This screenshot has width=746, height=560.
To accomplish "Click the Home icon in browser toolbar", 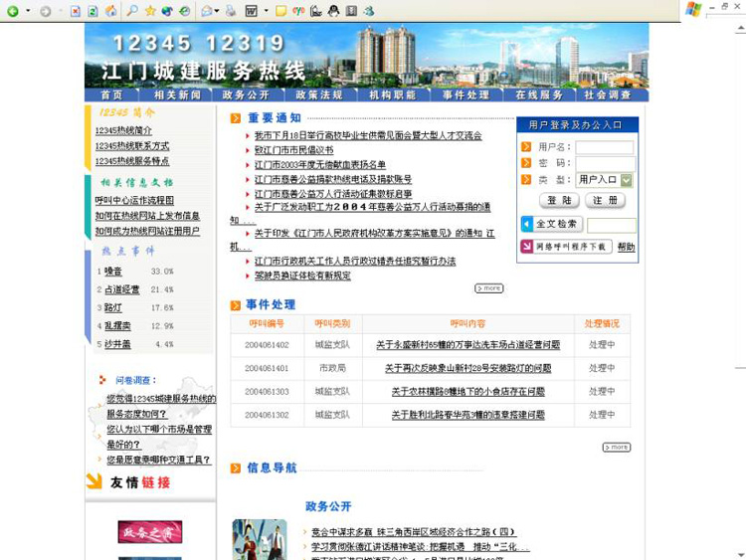I will (111, 11).
